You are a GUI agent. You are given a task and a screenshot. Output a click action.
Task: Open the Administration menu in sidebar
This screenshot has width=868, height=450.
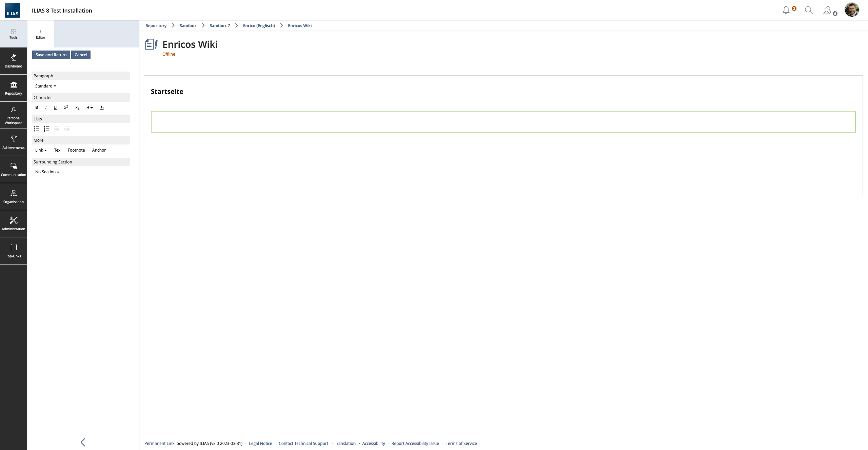pos(14,224)
